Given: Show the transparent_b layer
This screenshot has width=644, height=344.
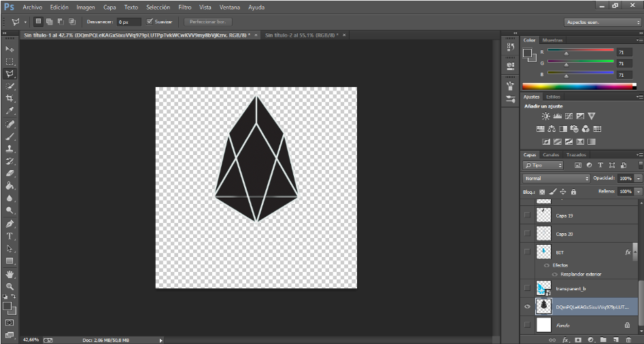Looking at the screenshot, I should tap(527, 288).
